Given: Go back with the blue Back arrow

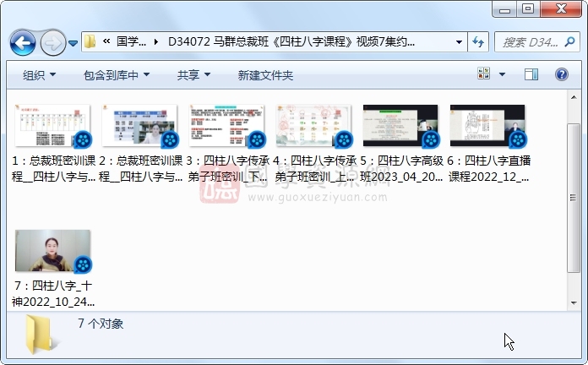Looking at the screenshot, I should [x=23, y=43].
